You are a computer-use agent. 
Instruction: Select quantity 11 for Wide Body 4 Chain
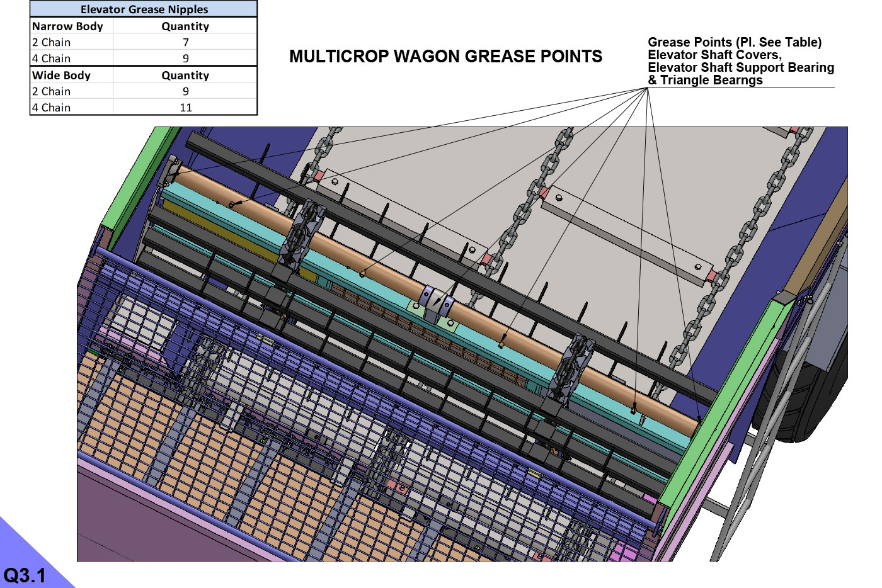click(185, 108)
